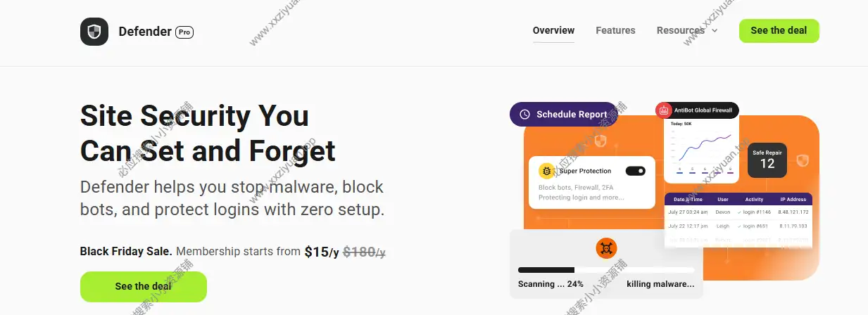This screenshot has height=315, width=868.
Task: Click the faint shield icon near Schedule Report
Action: coord(600,141)
